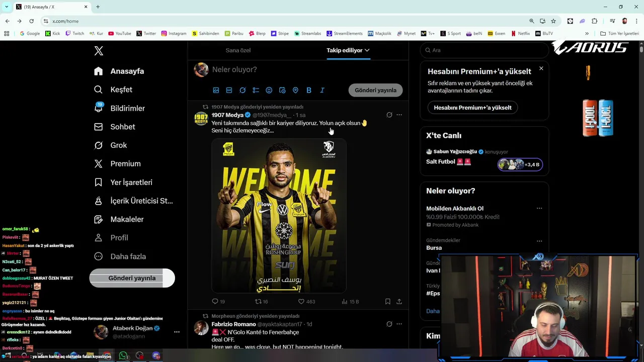Open listeners +3,4 B avatars pill
This screenshot has height=362, width=644.
pos(520,164)
